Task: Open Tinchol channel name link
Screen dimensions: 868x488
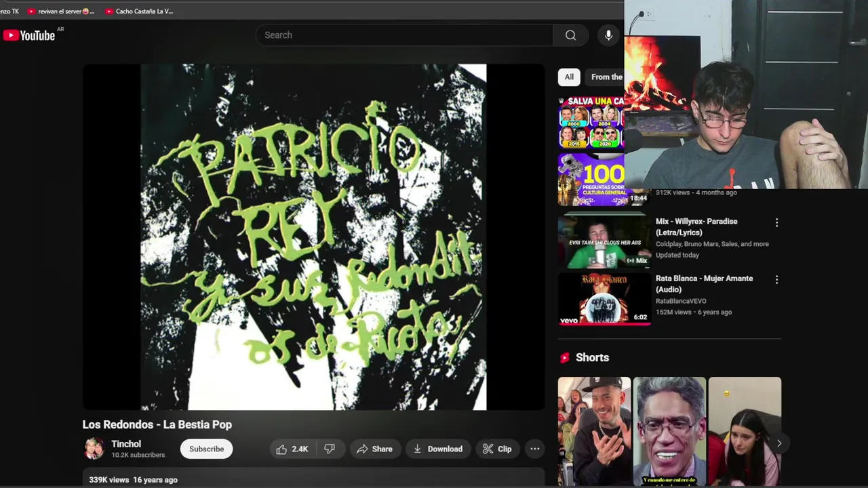Action: (126, 444)
